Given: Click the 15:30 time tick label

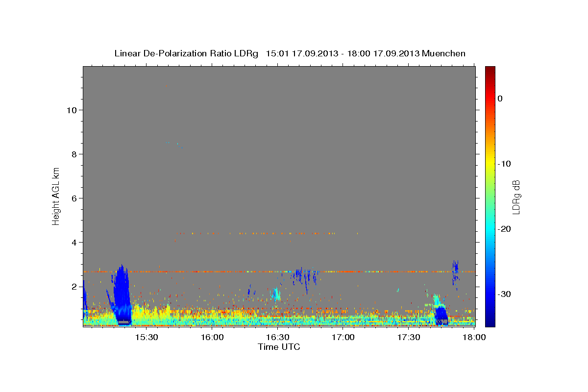Looking at the screenshot, I should coord(147,337).
